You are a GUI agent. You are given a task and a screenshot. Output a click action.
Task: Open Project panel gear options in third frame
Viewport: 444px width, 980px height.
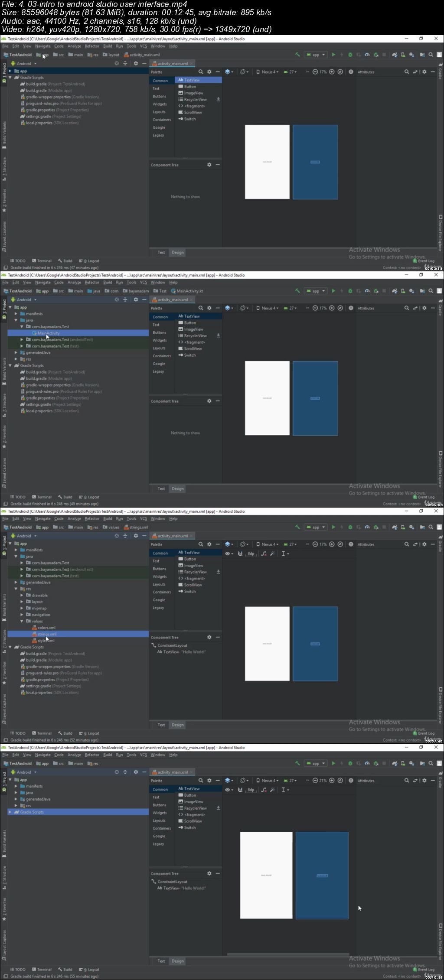pos(136,536)
